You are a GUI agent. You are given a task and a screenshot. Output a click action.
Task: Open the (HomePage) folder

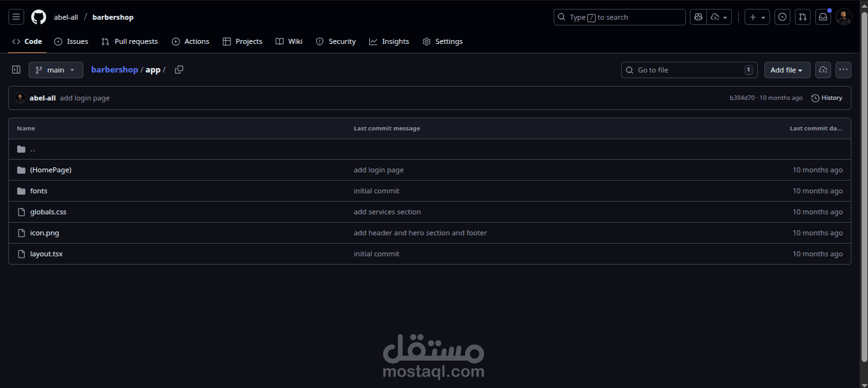[51, 170]
